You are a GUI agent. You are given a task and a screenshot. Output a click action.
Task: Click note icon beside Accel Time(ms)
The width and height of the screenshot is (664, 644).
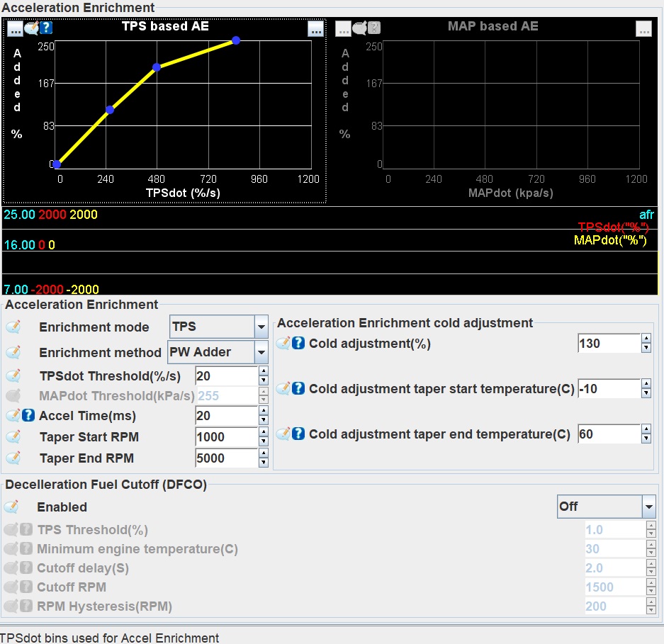tap(13, 415)
